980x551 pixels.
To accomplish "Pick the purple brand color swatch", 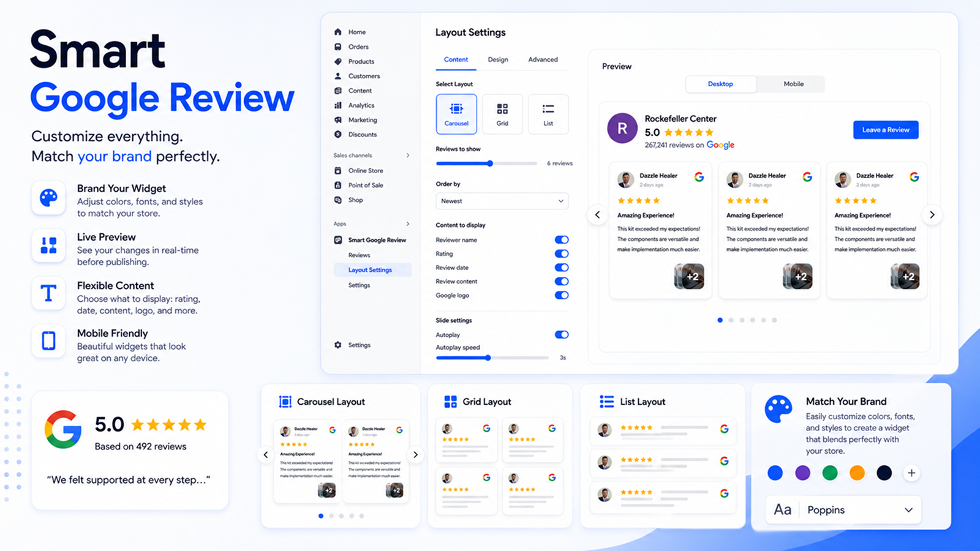I will point(802,473).
